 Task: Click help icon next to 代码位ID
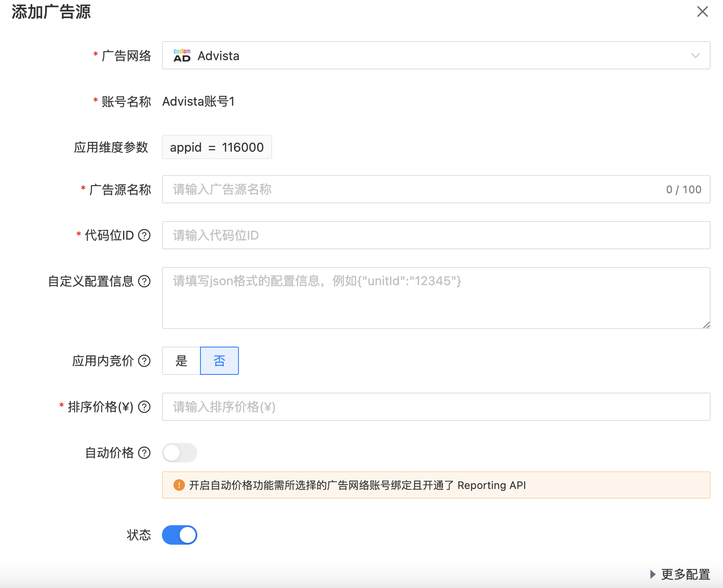(x=144, y=235)
